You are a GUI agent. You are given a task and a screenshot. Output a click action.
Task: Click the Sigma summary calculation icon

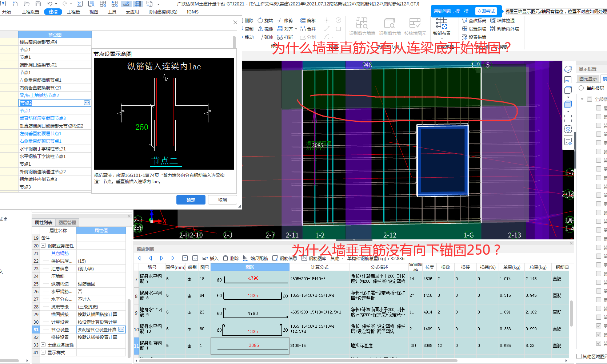[x=80, y=4]
